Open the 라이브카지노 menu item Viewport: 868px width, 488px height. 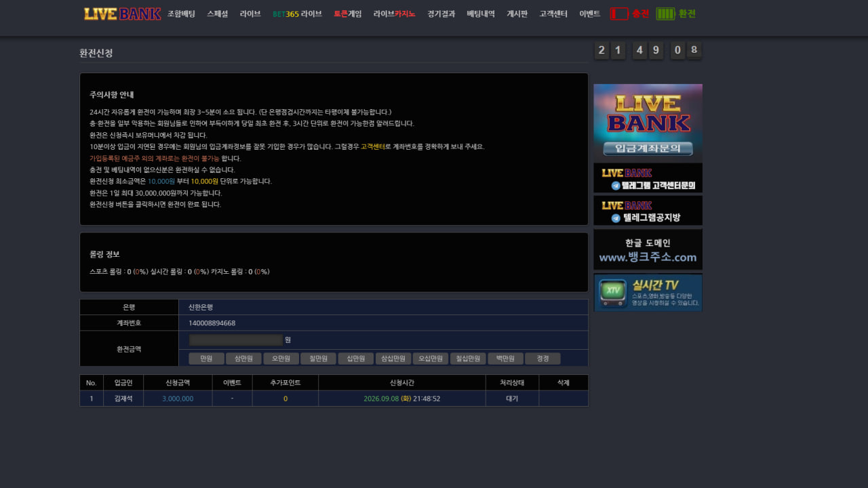click(x=394, y=14)
